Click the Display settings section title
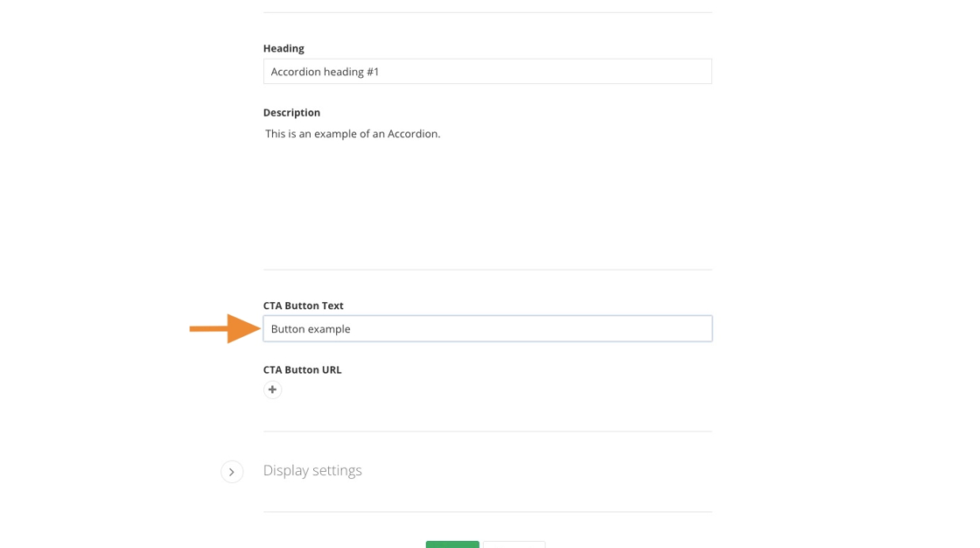 (x=312, y=470)
